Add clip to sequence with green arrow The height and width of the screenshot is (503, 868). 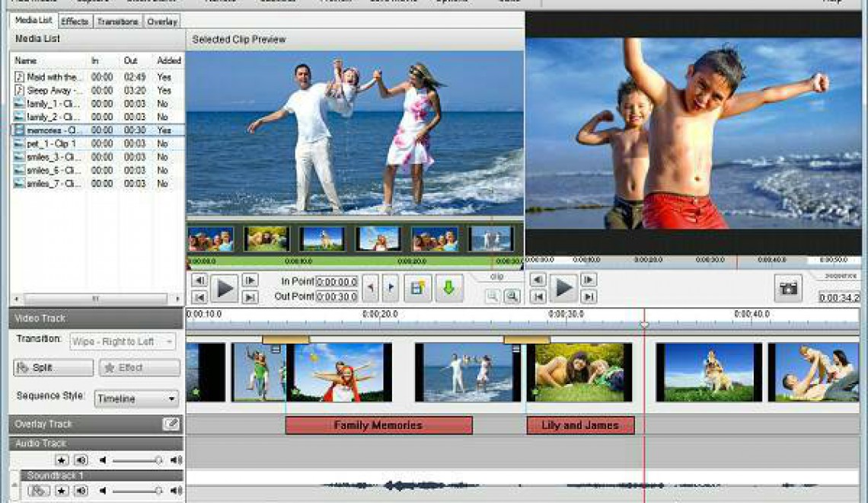click(449, 288)
